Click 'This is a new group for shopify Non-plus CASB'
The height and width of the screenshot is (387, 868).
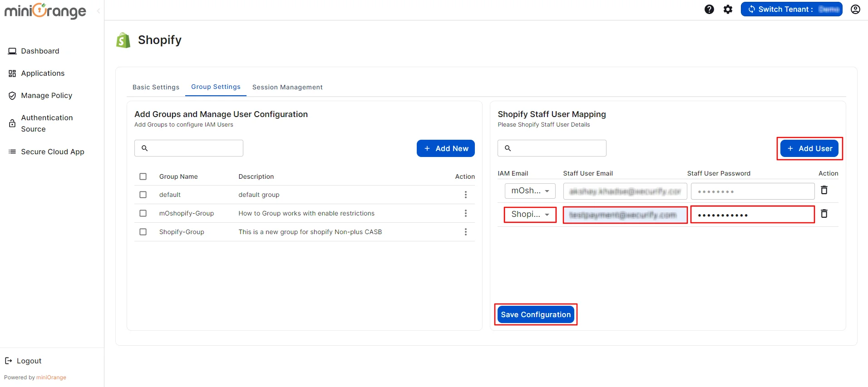point(310,232)
